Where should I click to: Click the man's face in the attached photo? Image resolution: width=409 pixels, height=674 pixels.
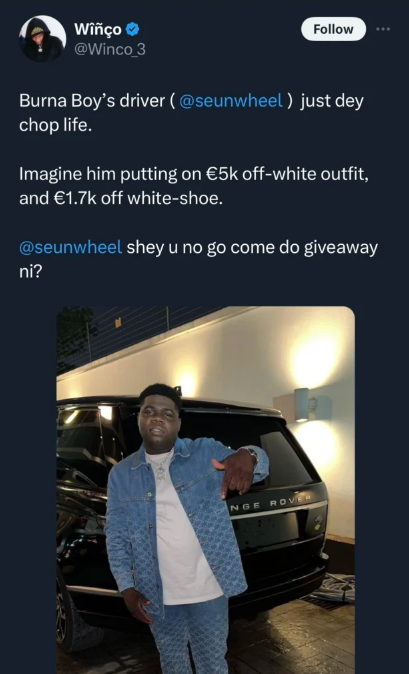[159, 421]
